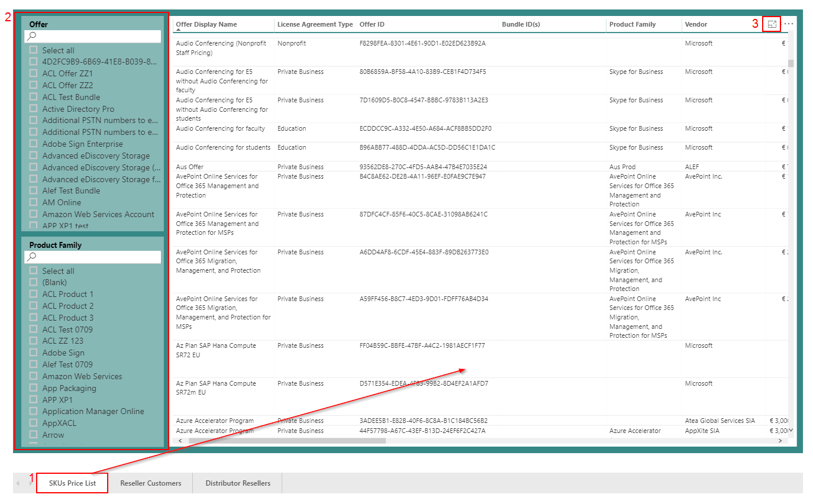The height and width of the screenshot is (504, 813).
Task: Click the Audio Conferencing for faculty cell
Action: [220, 128]
